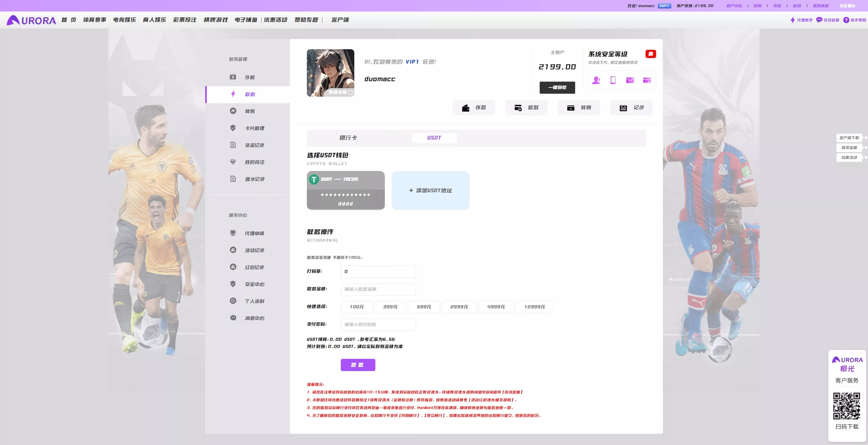The width and height of the screenshot is (868, 445).
Task: Open 真人娱乐 in the navigation menu
Action: point(155,20)
